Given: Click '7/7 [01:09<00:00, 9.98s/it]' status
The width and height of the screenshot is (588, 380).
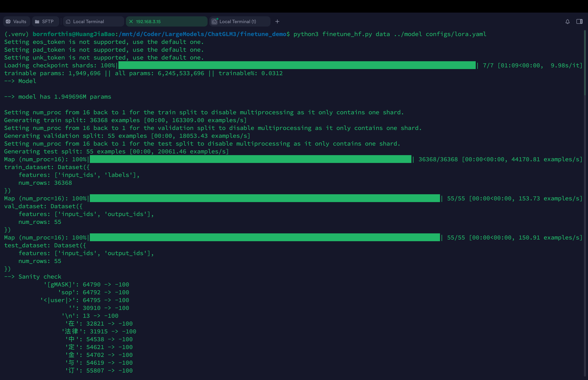Looking at the screenshot, I should 533,65.
